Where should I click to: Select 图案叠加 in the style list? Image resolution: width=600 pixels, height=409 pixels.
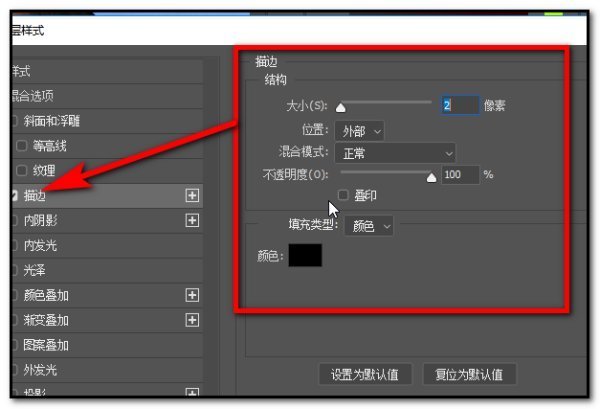[46, 345]
